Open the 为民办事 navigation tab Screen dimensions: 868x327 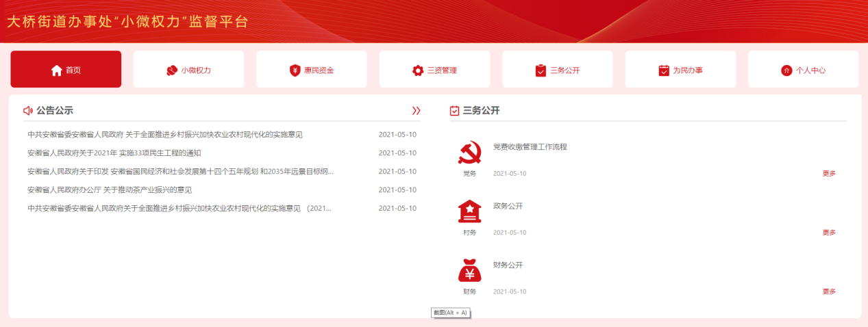[x=680, y=70]
